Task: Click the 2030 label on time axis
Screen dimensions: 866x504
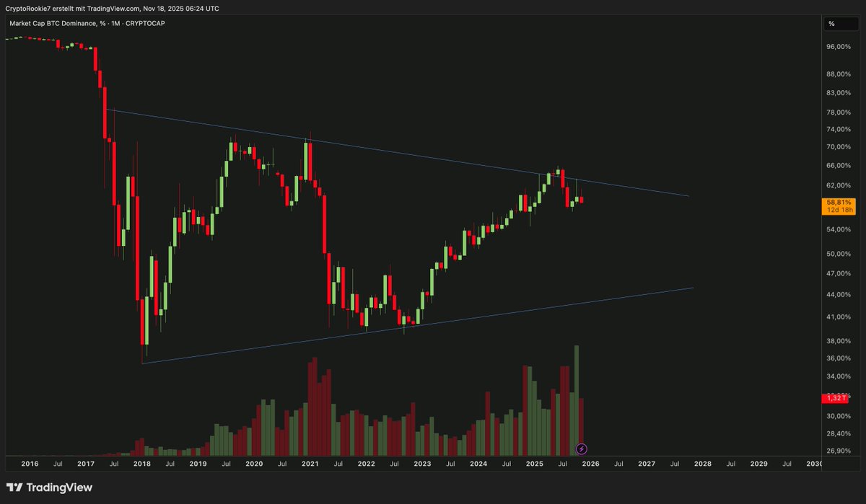Action: [x=813, y=465]
